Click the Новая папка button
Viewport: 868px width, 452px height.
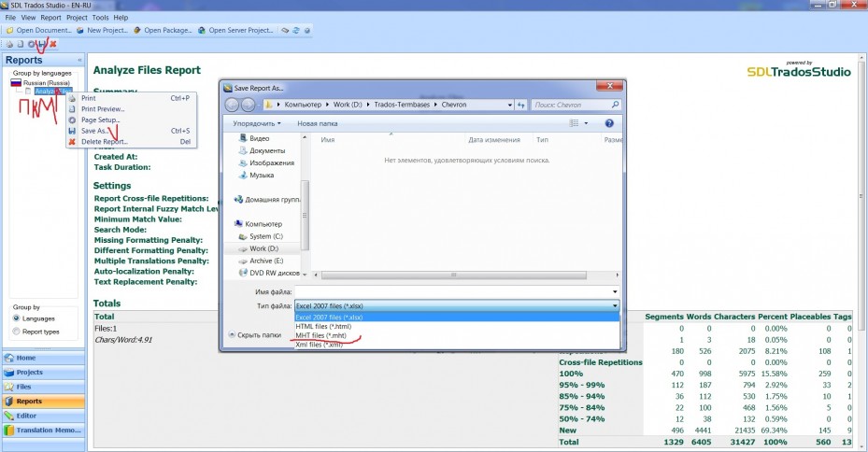(x=317, y=123)
